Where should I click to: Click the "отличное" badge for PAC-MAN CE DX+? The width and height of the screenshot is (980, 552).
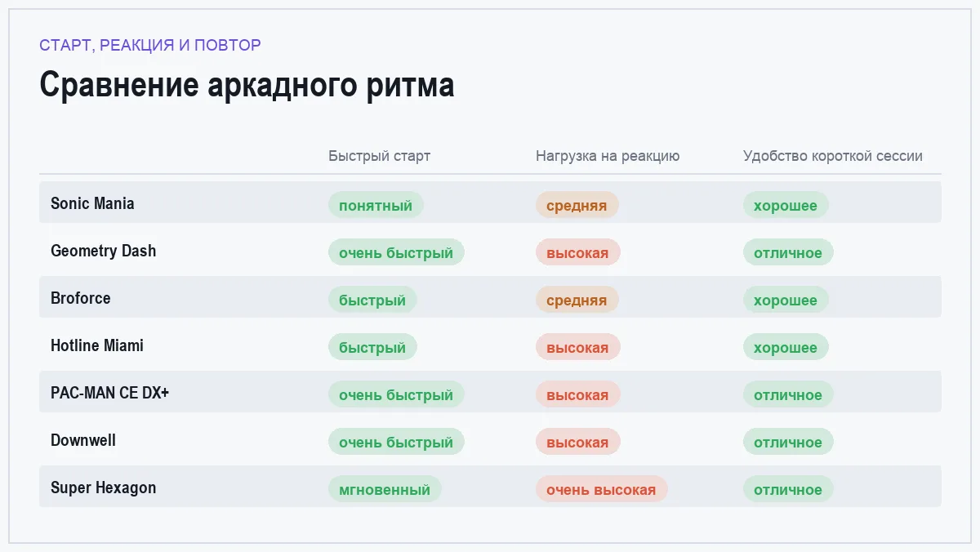coord(788,394)
